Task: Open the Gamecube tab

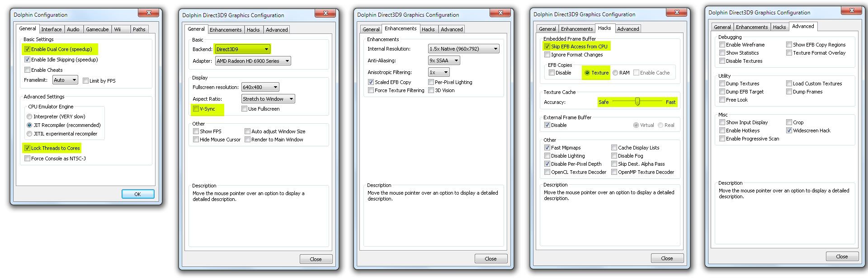Action: 97,29
